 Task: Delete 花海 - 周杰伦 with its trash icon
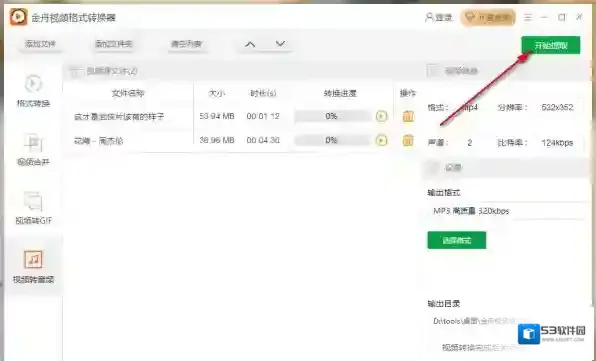[408, 141]
